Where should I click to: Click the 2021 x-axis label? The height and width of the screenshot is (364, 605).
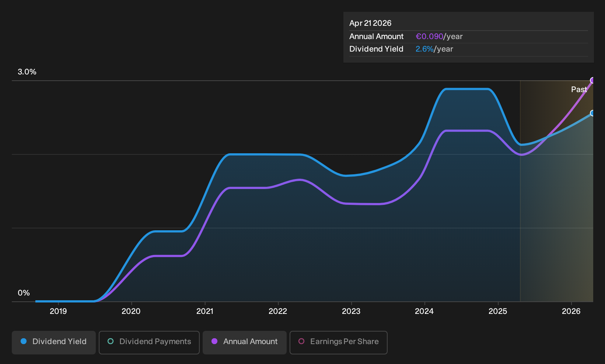(x=205, y=311)
